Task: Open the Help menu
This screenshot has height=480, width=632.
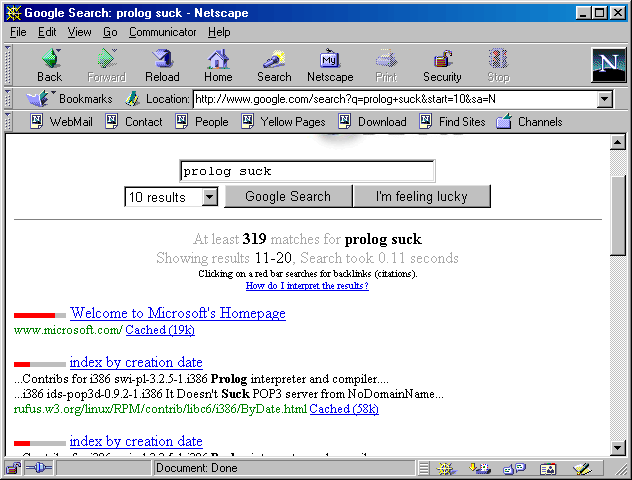Action: click(219, 32)
